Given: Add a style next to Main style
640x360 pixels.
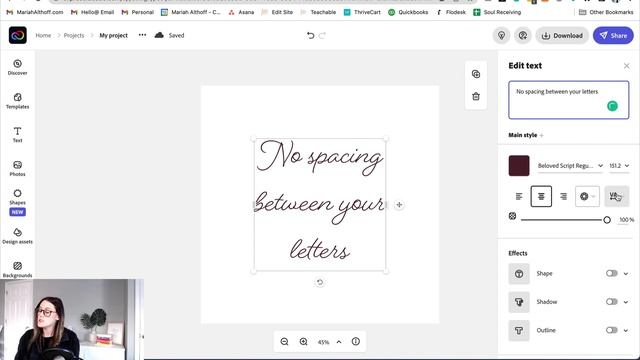Looking at the screenshot, I should click(542, 135).
